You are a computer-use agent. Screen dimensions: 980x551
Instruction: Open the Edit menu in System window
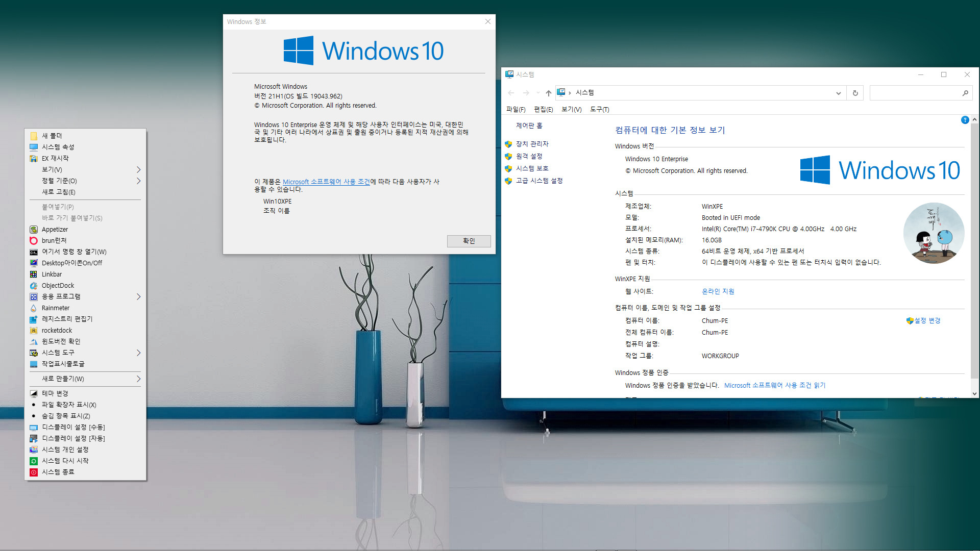pos(543,109)
